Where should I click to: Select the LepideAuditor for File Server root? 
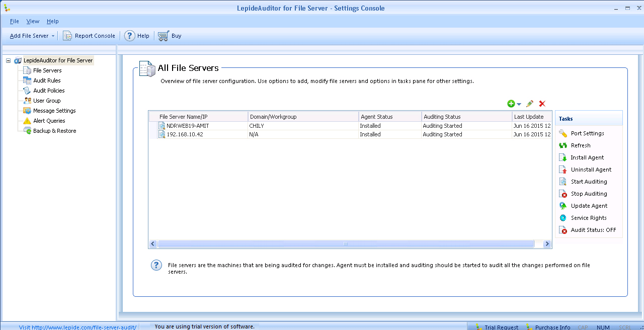pos(58,60)
